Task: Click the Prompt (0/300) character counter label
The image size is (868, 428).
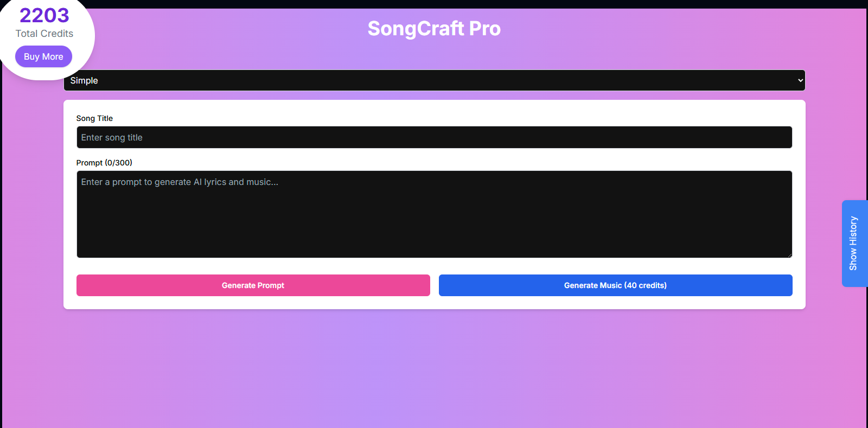Action: coord(104,163)
